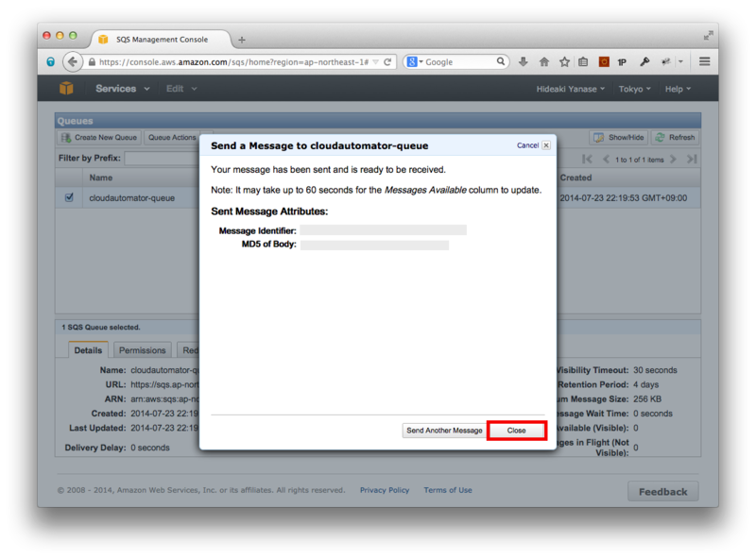Open the Queue Actions menu

coord(172,137)
